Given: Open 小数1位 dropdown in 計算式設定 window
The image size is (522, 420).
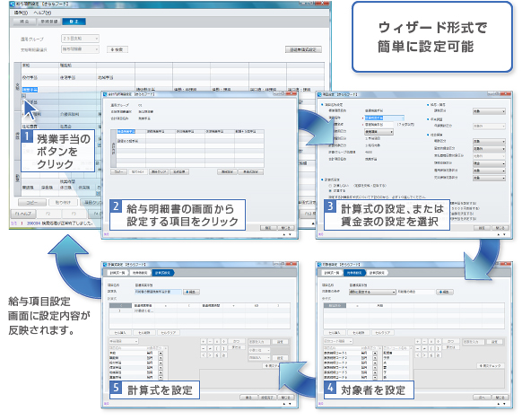Looking at the screenshot, I should [259, 350].
